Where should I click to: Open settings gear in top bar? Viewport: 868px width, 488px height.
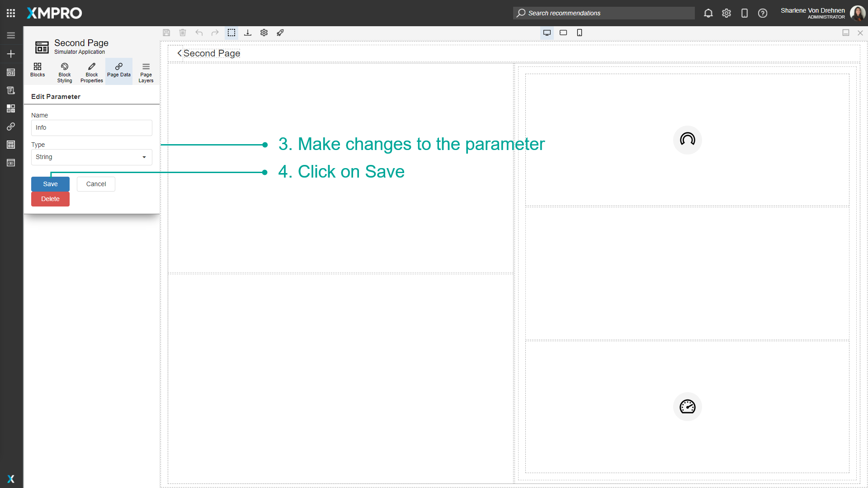[x=726, y=13]
